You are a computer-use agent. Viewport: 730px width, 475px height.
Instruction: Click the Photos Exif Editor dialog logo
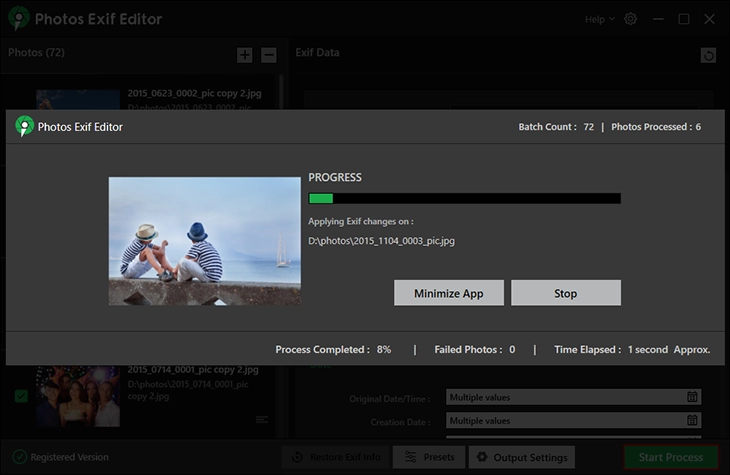(24, 127)
